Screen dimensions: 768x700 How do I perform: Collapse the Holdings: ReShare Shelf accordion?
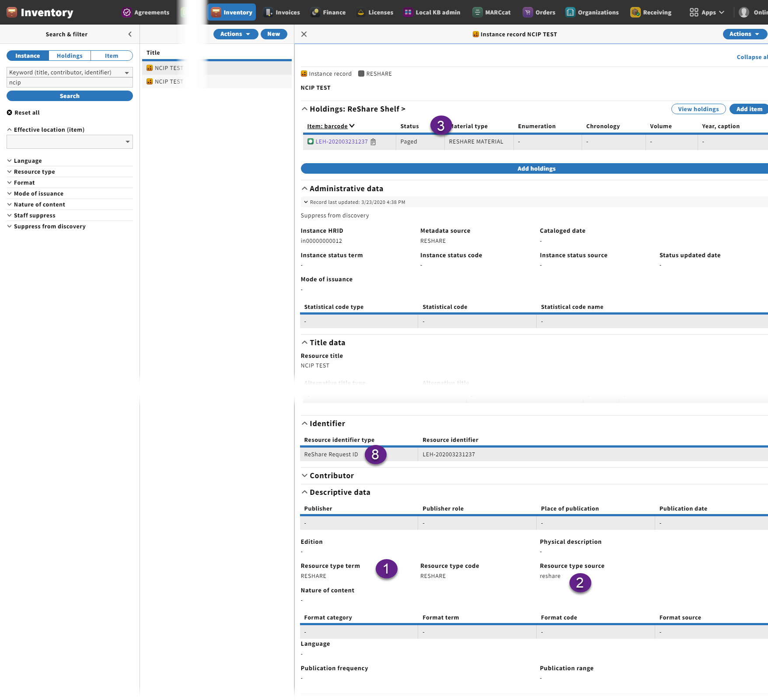click(304, 109)
